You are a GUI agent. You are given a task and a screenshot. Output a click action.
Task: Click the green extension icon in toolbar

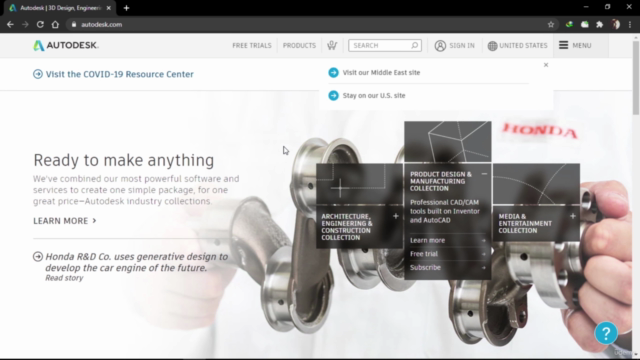click(x=569, y=24)
